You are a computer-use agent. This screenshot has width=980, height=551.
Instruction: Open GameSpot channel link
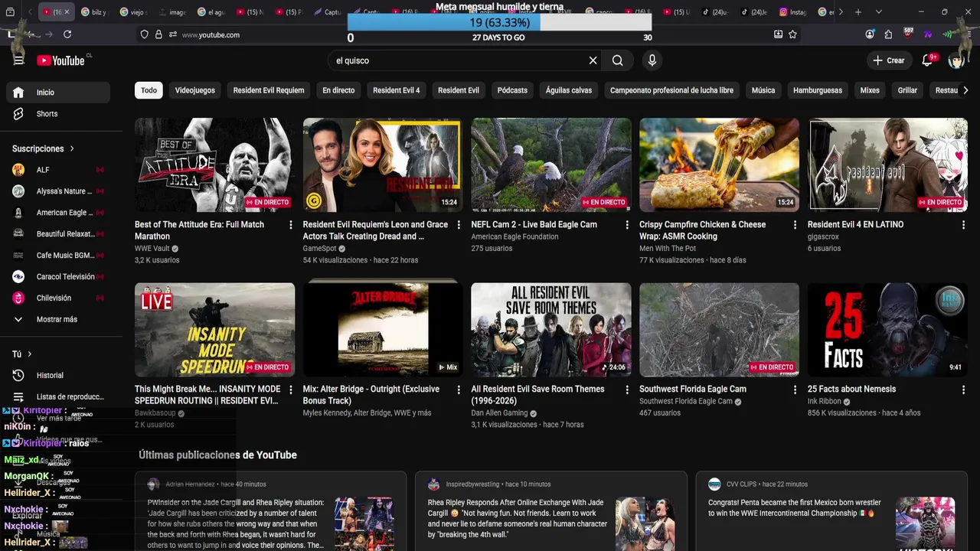(x=319, y=249)
